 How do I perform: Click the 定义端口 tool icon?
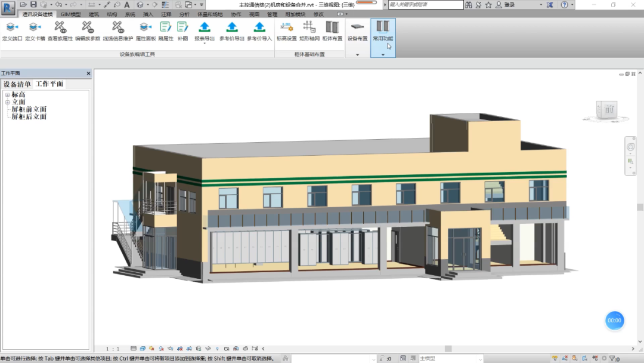12,28
